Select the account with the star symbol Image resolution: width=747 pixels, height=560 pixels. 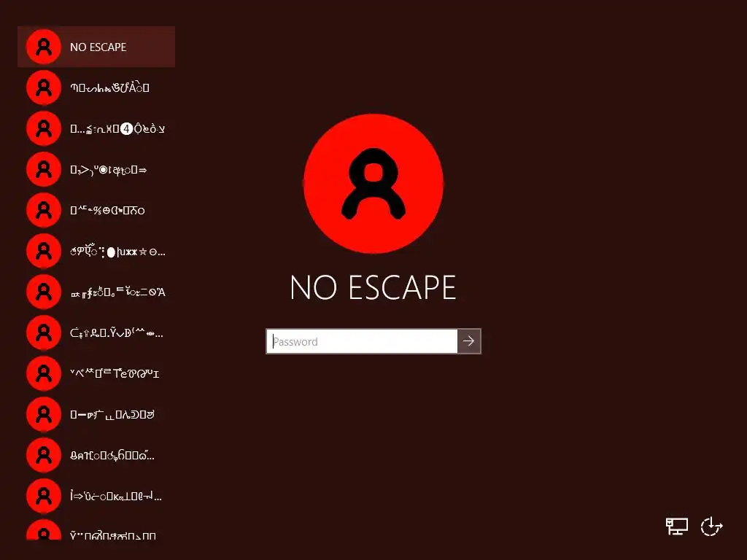click(96, 251)
